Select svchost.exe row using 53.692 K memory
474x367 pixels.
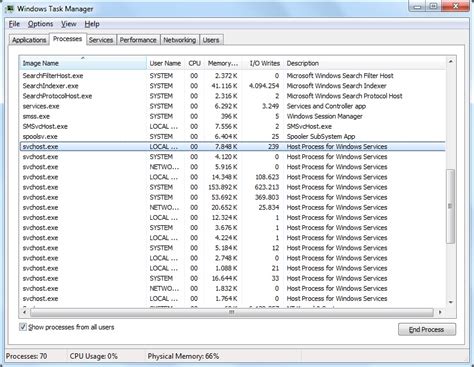[233, 197]
